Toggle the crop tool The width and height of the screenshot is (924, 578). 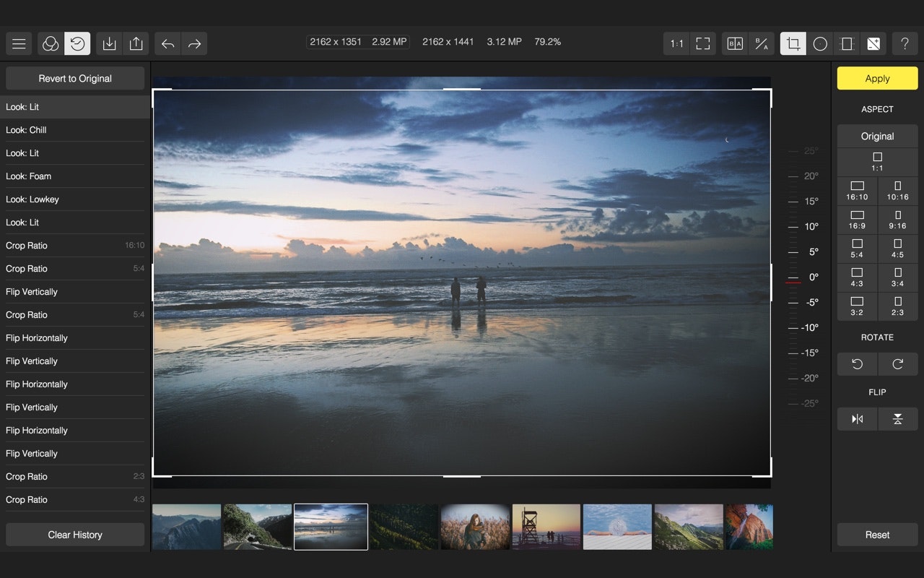tap(793, 44)
